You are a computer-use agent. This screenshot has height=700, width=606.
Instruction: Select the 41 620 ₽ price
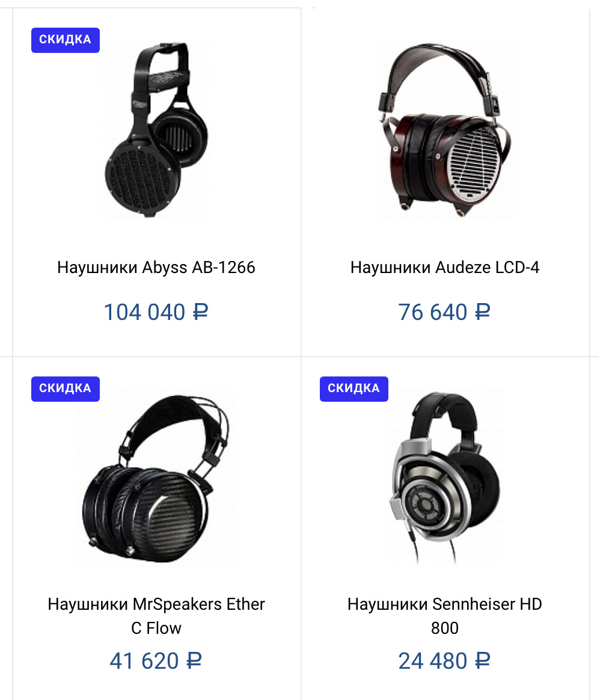pos(156,661)
